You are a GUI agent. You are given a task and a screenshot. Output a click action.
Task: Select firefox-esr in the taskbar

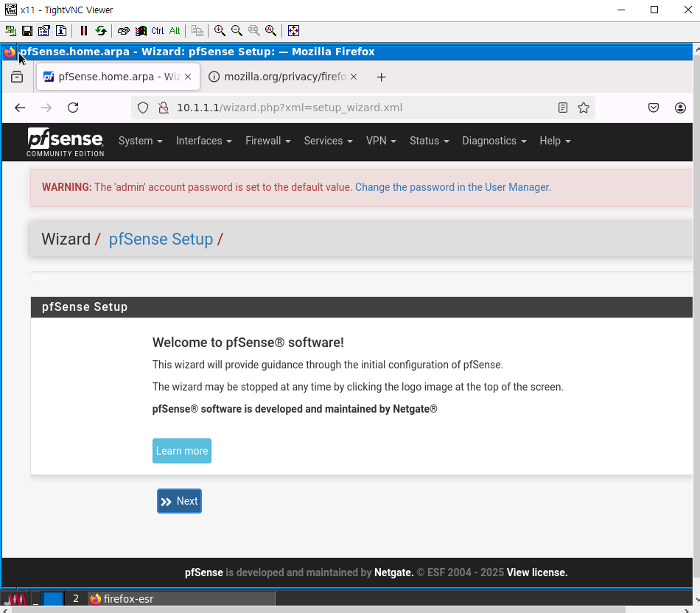pyautogui.click(x=181, y=599)
